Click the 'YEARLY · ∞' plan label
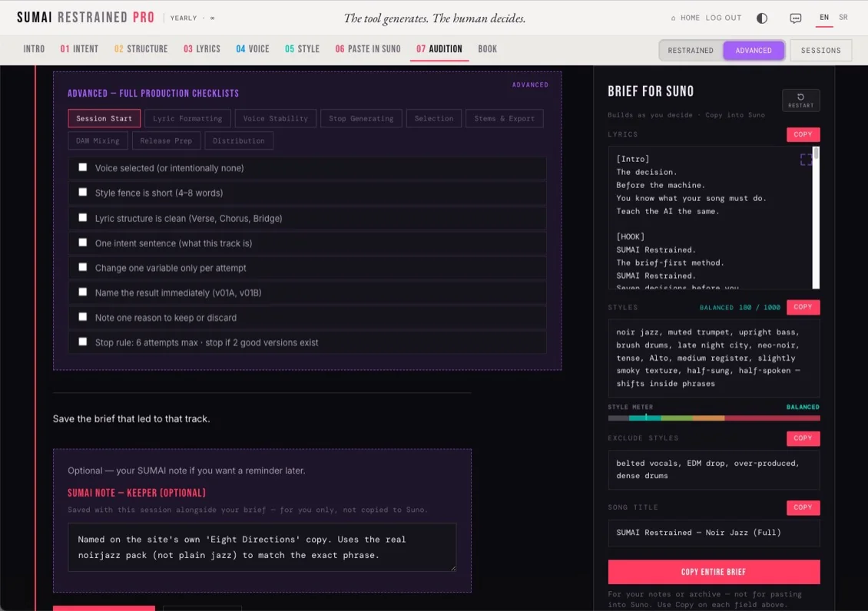Image resolution: width=868 pixels, height=611 pixels. [x=192, y=18]
